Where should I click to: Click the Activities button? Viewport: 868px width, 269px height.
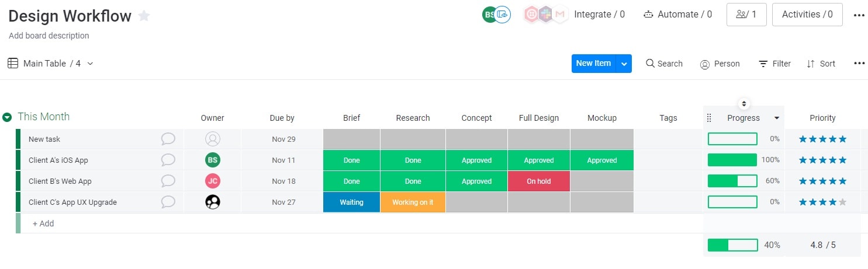807,15
